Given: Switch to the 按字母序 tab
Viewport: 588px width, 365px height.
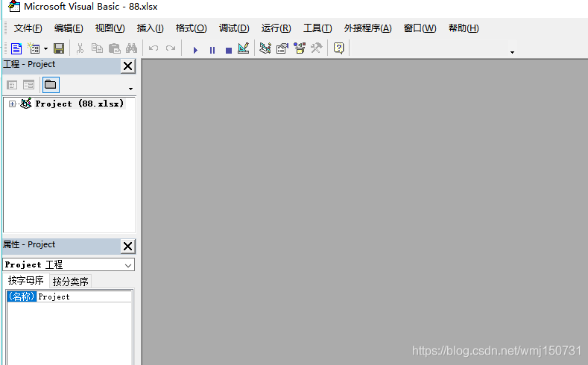Looking at the screenshot, I should point(26,280).
